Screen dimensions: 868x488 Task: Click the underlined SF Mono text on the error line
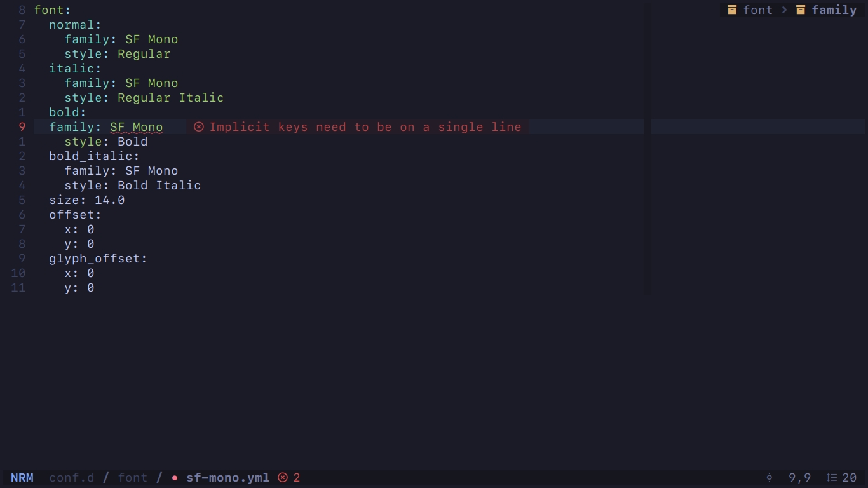coord(136,127)
